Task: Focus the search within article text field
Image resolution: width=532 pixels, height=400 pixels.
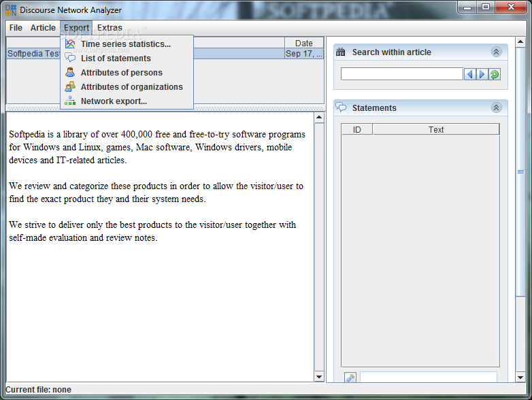Action: coord(402,74)
